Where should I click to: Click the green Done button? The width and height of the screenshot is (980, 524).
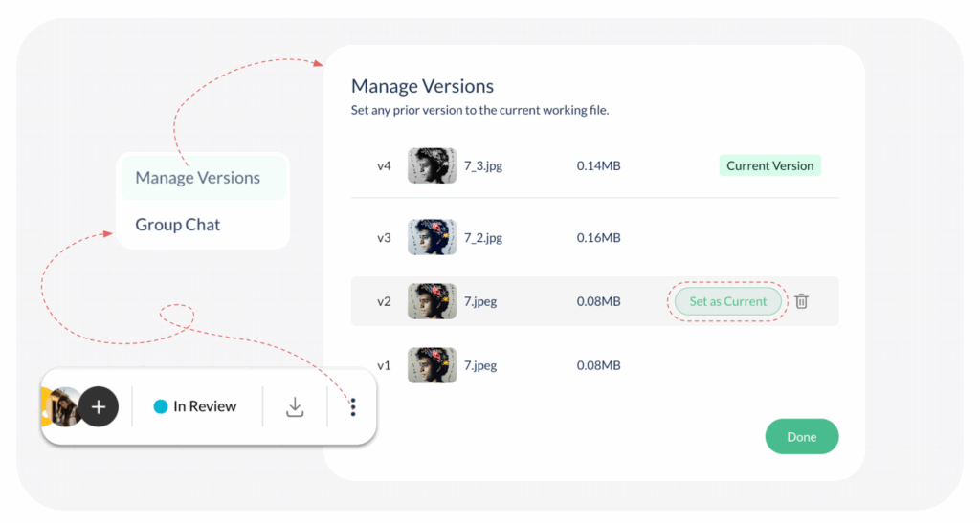801,437
